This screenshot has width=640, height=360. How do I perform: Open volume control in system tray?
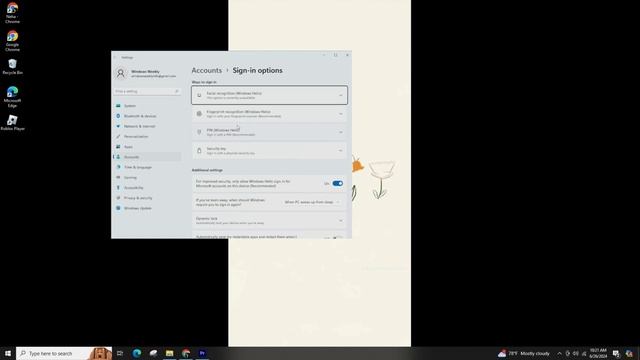576,353
